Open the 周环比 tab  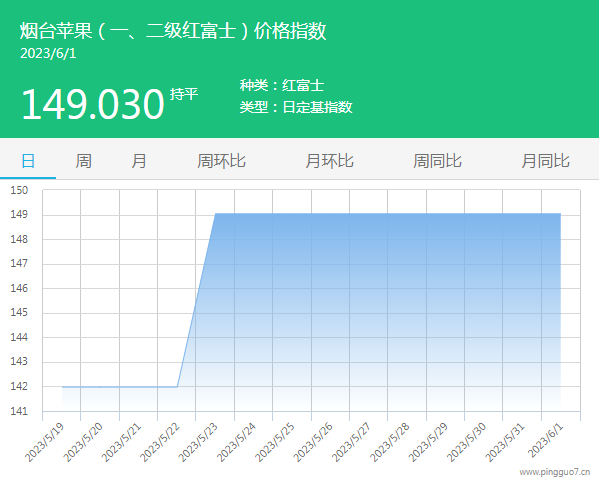click(221, 161)
